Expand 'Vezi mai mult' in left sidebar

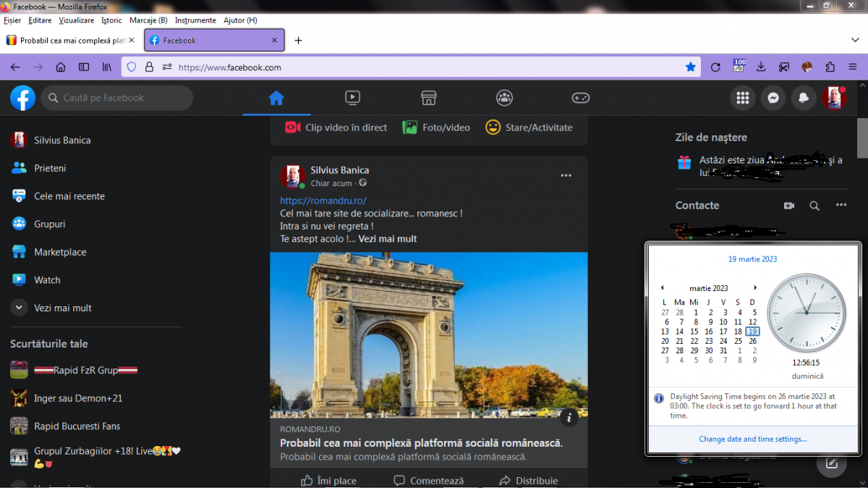coord(62,308)
